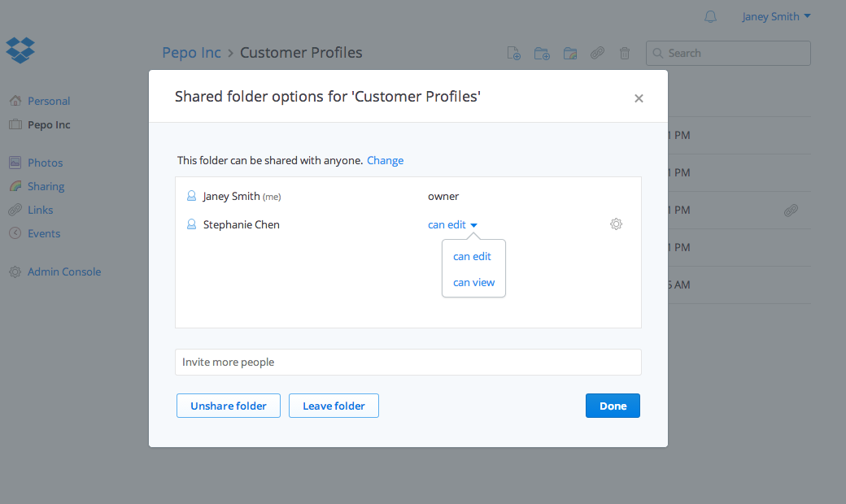Click the trash delete toolbar icon
Screen dimensions: 846x504
pyautogui.click(x=625, y=54)
